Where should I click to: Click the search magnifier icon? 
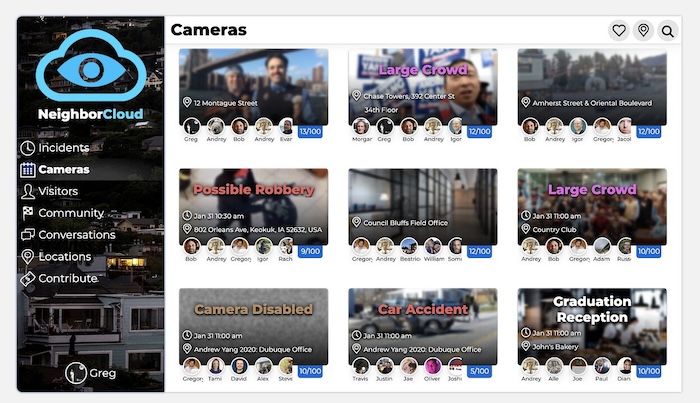pyautogui.click(x=667, y=31)
